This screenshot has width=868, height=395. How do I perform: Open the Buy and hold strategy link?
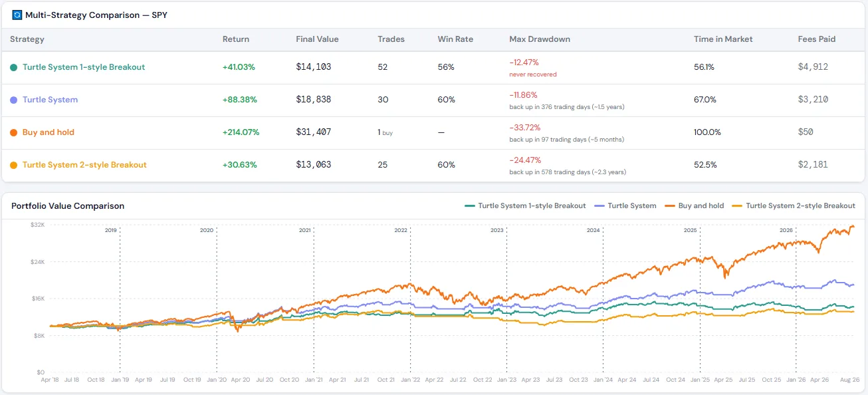[49, 132]
